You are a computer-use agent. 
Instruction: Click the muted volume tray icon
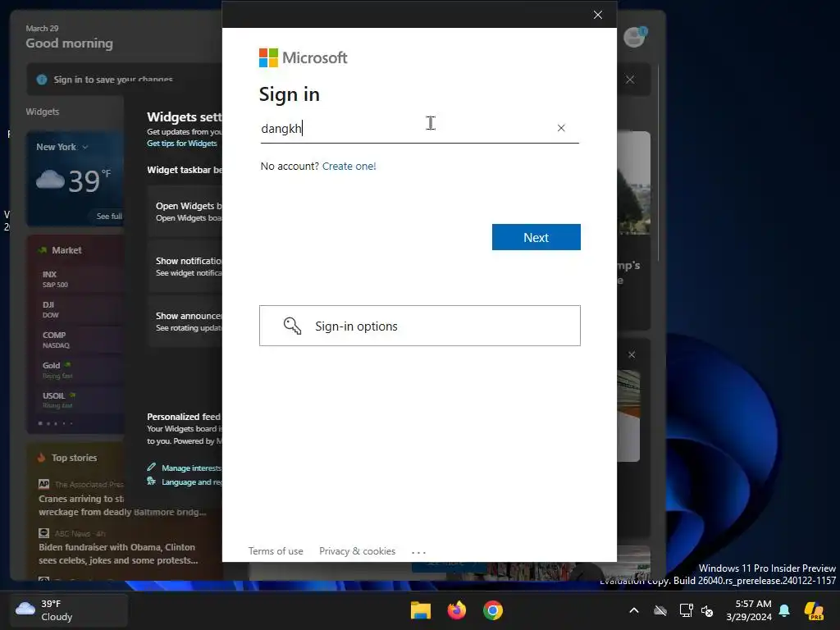(707, 610)
